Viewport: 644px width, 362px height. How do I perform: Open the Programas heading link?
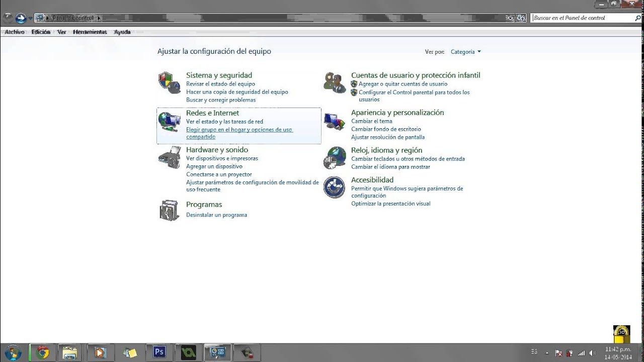pyautogui.click(x=204, y=205)
